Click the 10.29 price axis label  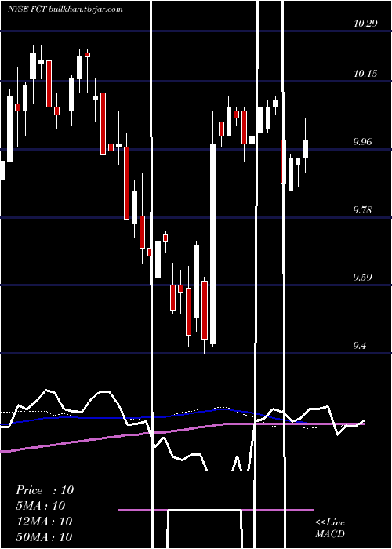(365, 24)
